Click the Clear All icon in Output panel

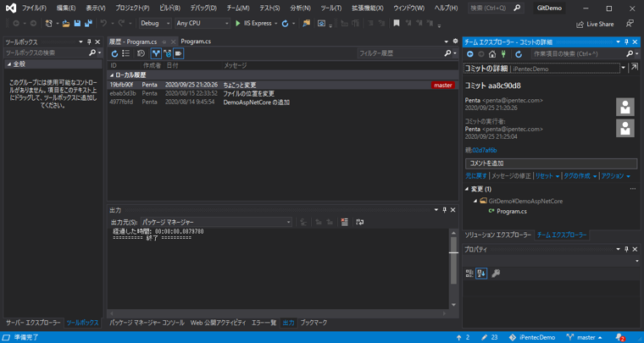point(345,222)
